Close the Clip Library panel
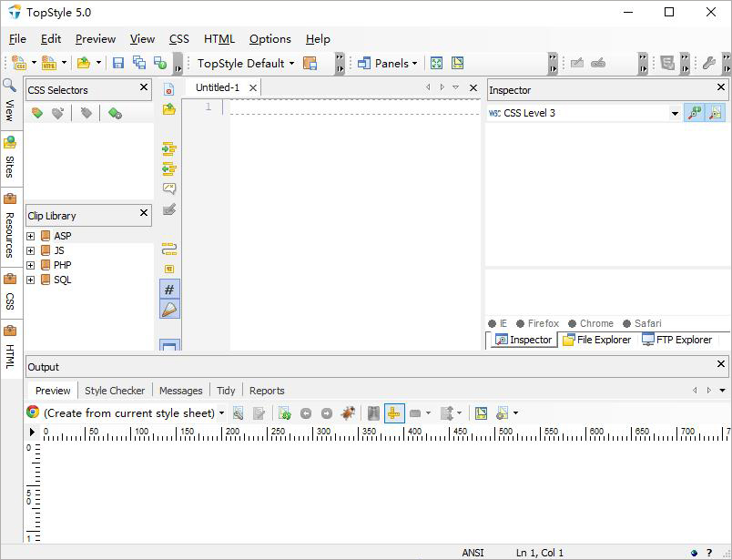Screen dimensions: 732x560 coord(144,213)
